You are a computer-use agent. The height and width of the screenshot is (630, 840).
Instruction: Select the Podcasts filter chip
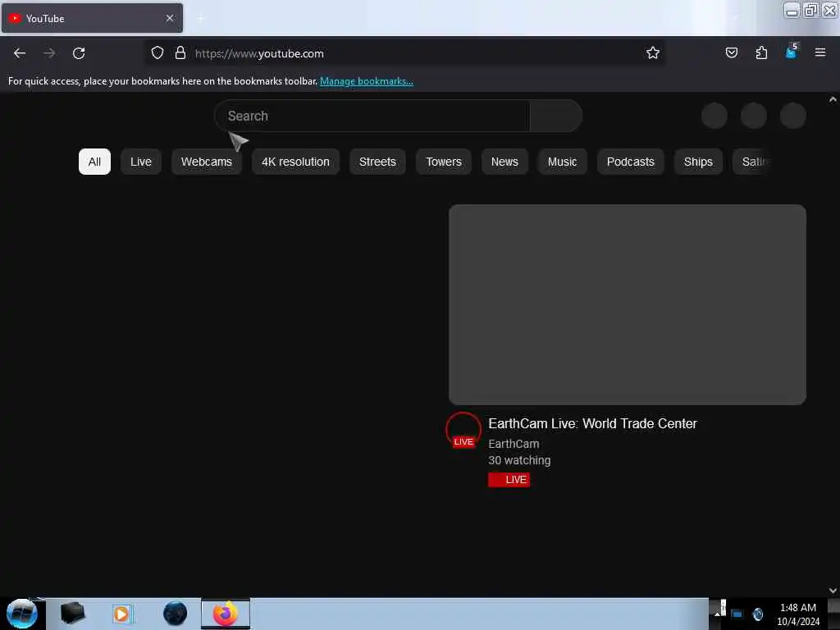(631, 162)
